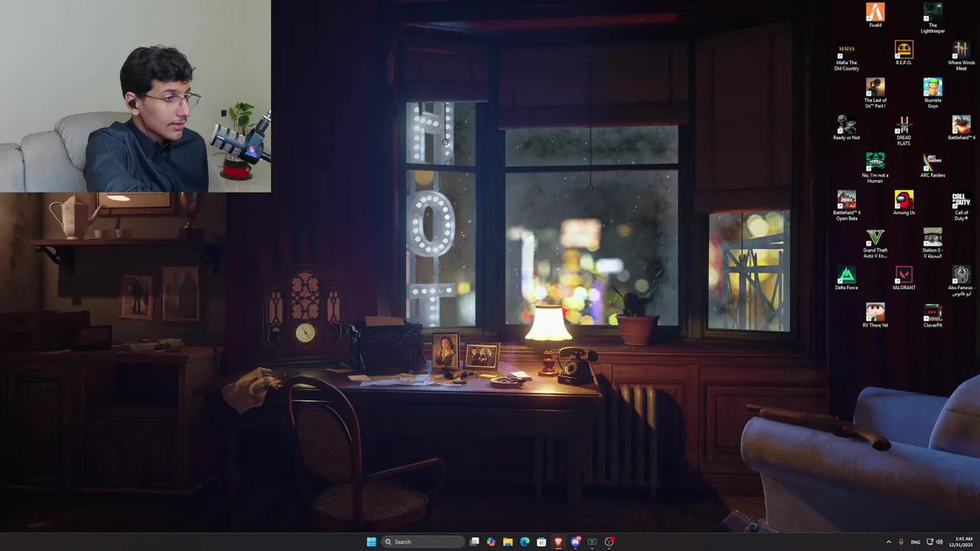Open The Lightkeeper desktop shortcut
The width and height of the screenshot is (980, 551).
[x=933, y=18]
